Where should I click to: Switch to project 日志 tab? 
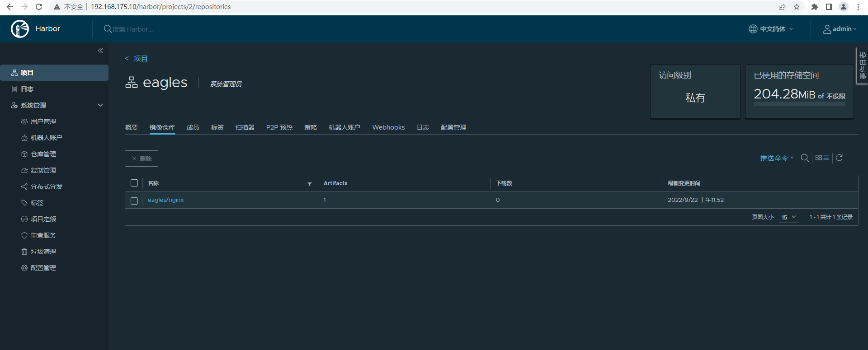(x=423, y=127)
